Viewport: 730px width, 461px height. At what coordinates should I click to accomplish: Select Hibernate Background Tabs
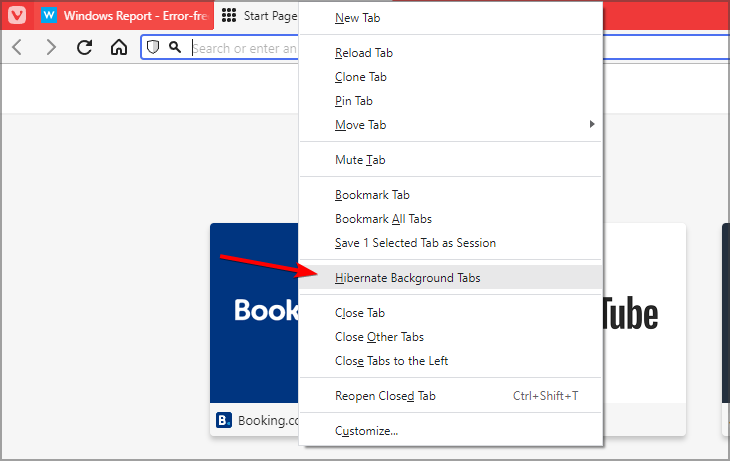(x=451, y=278)
